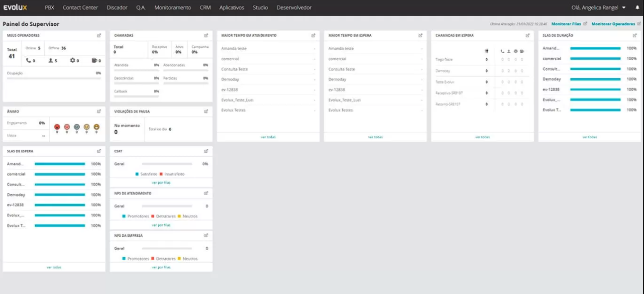Open the Chamadas panel expand icon
Image resolution: width=644 pixels, height=294 pixels.
point(207,35)
